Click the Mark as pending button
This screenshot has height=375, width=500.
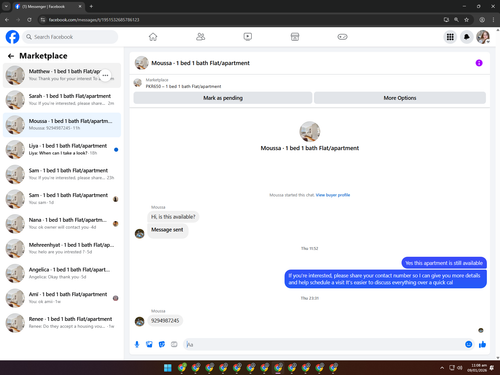point(223,98)
